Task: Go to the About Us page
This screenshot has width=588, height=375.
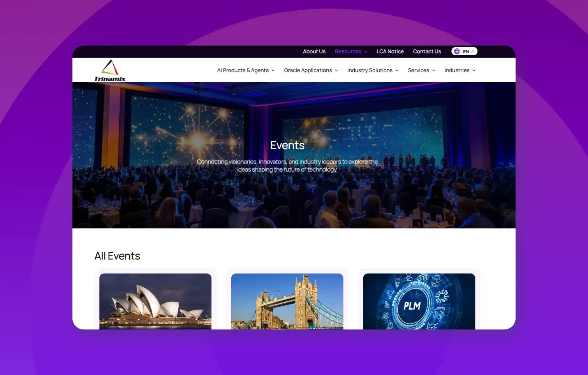Action: 314,51
